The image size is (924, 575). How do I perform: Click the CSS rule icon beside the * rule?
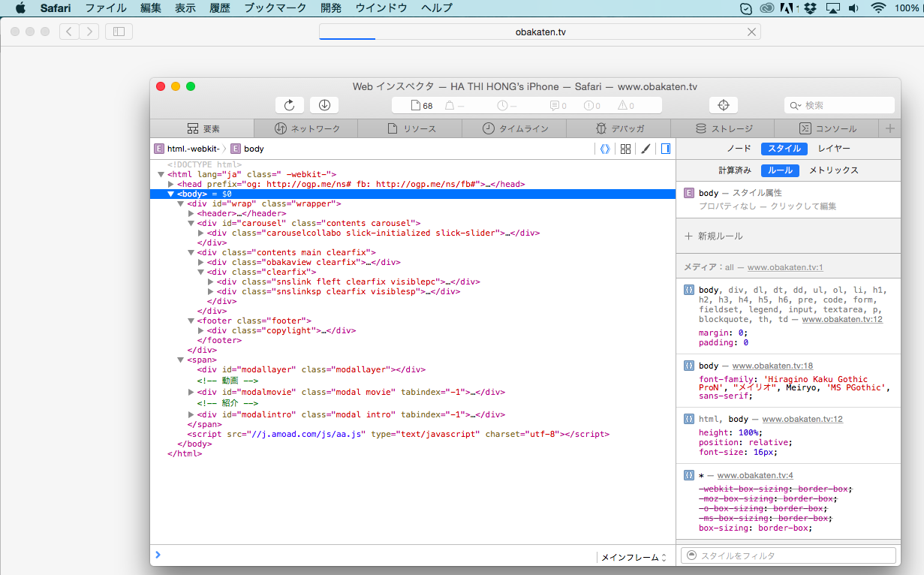tap(689, 475)
